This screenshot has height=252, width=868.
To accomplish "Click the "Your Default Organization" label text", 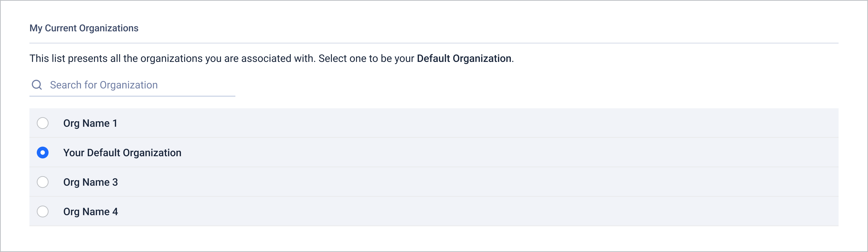I will (122, 153).
